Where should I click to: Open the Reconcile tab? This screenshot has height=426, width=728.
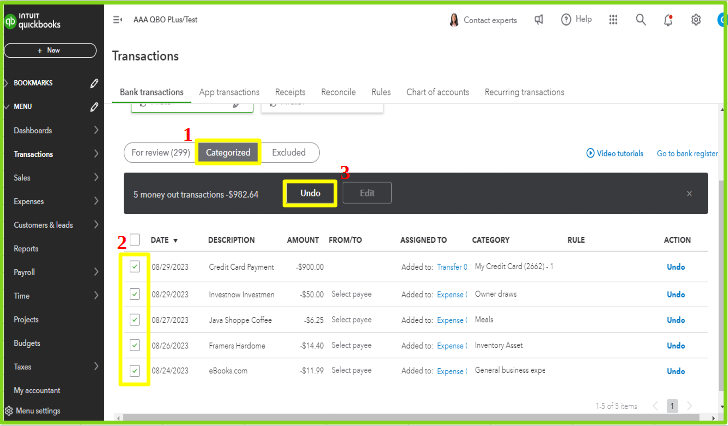tap(338, 92)
